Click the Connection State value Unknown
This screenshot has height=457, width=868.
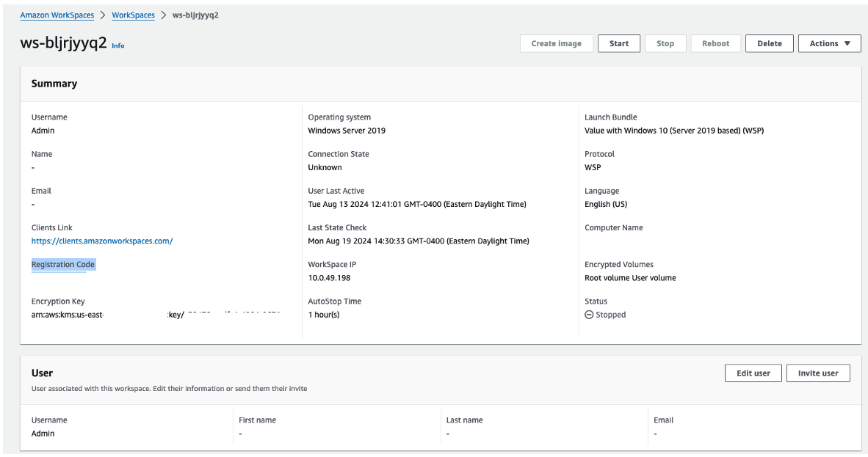(325, 168)
